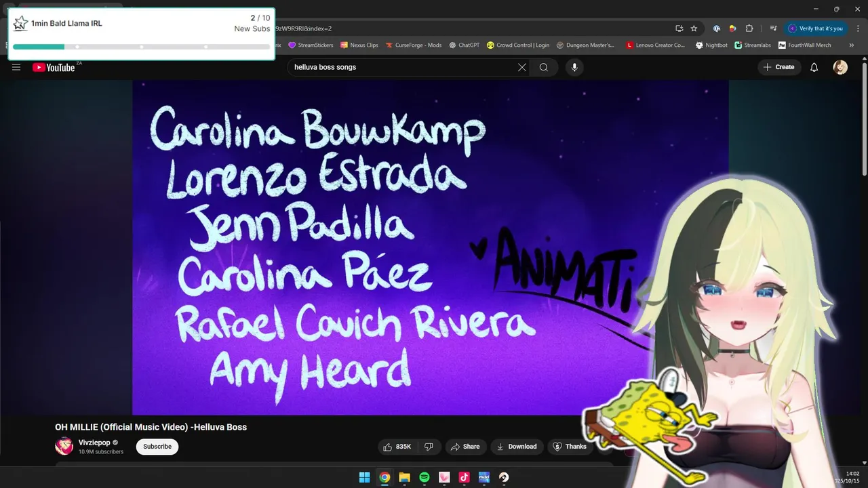Open Chrome extensions puzzle icon
This screenshot has width=868, height=488.
pos(749,28)
